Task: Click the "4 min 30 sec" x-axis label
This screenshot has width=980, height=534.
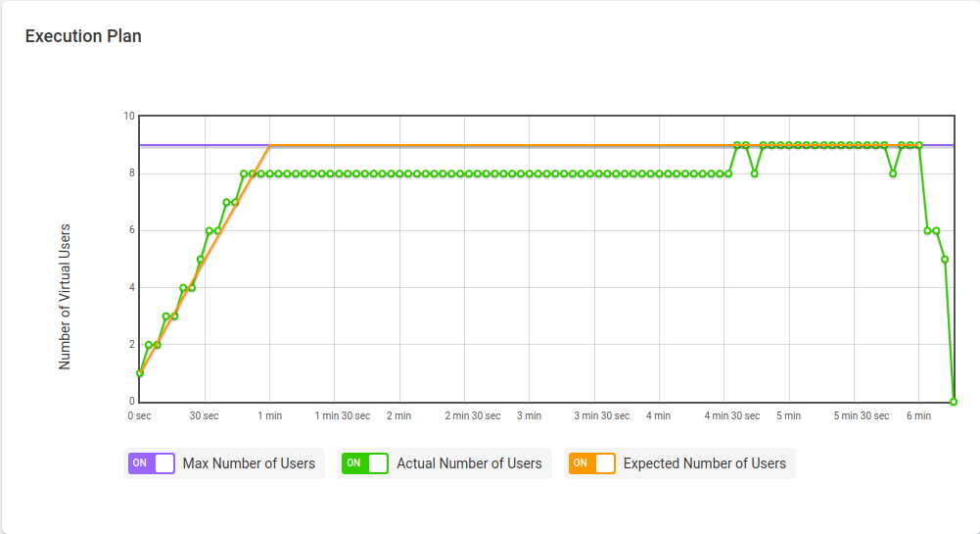Action: 731,416
